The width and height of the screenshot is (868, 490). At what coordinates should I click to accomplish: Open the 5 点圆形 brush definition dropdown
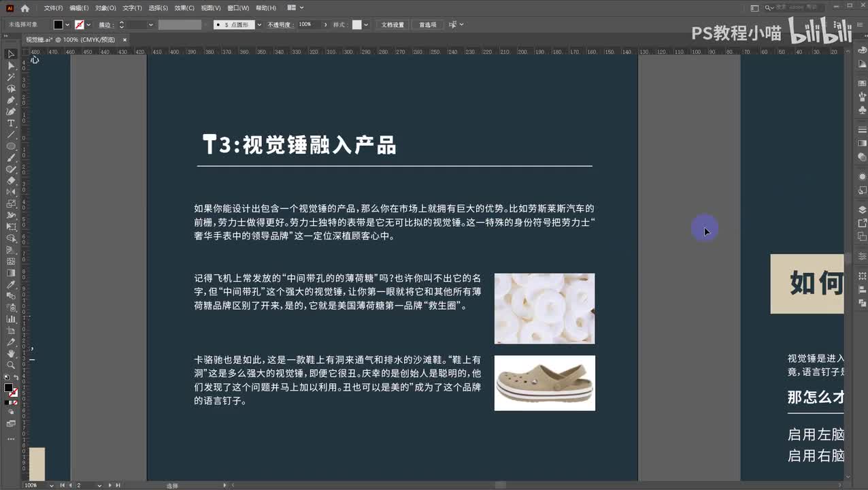[x=259, y=24]
